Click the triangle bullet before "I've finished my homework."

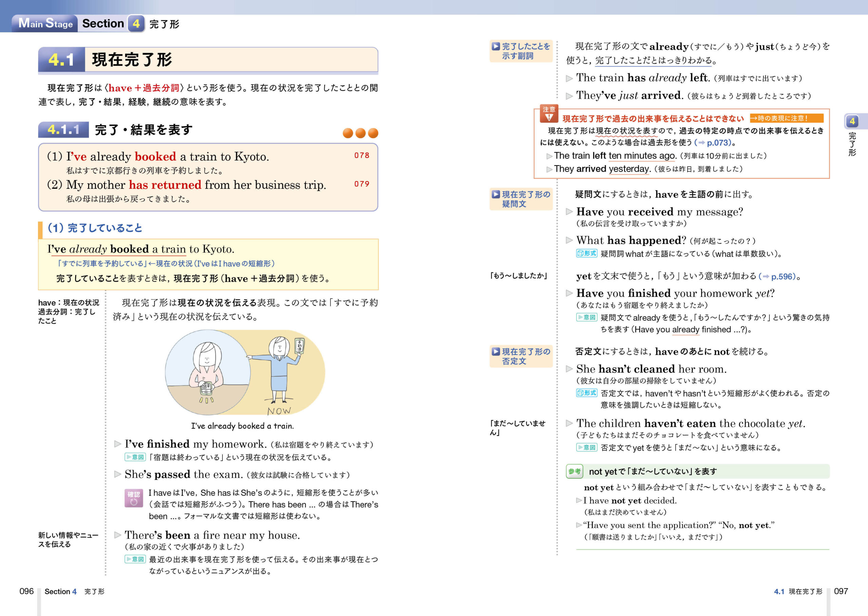118,444
